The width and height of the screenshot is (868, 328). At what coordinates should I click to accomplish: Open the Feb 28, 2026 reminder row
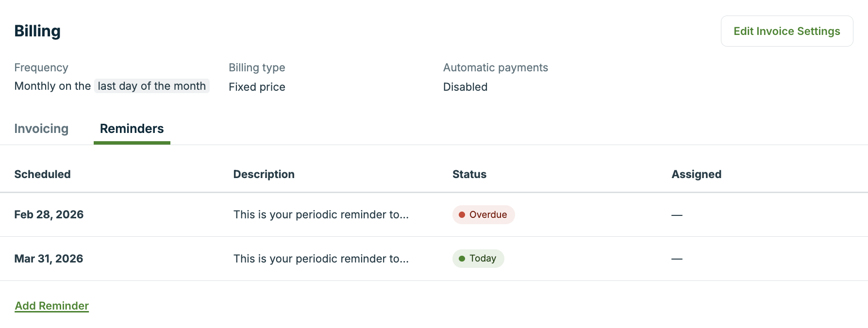(x=49, y=214)
